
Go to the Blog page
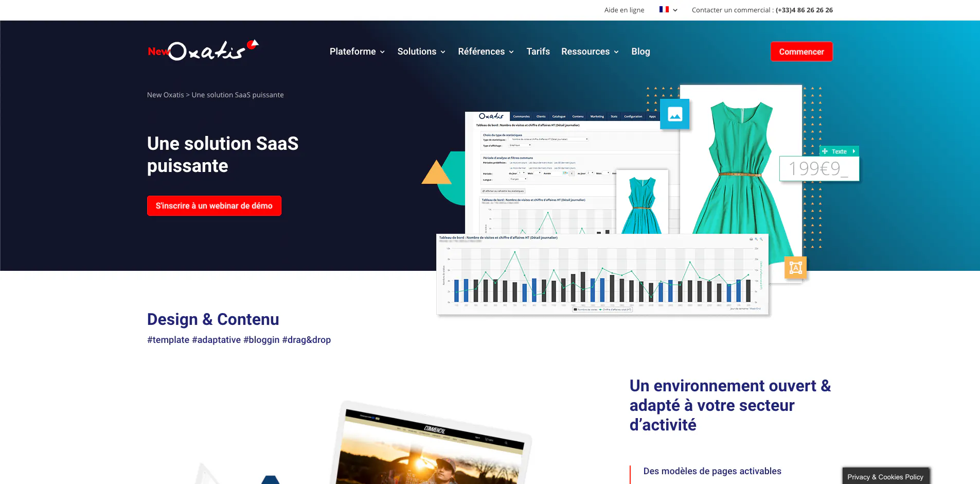pos(640,51)
